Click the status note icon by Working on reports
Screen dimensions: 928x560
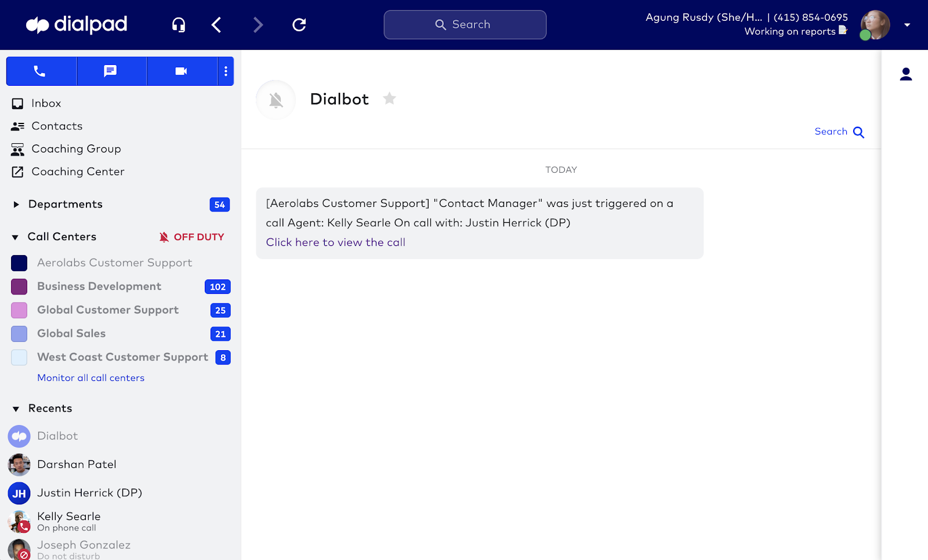coord(843,30)
